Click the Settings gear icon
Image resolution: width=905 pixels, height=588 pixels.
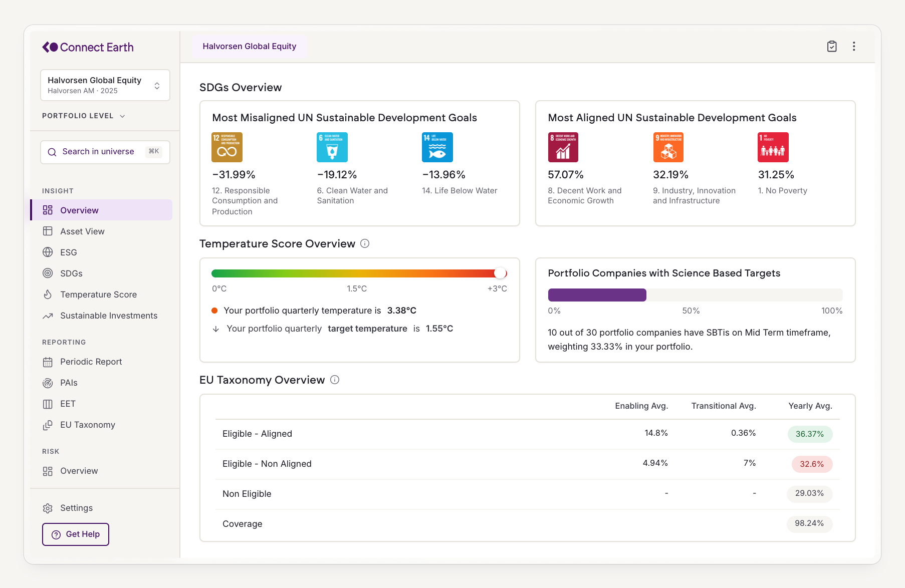[48, 508]
